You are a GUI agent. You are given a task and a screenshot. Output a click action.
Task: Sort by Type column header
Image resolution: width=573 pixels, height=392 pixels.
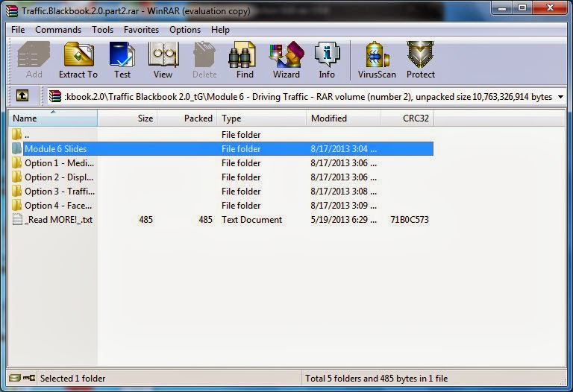pyautogui.click(x=262, y=118)
